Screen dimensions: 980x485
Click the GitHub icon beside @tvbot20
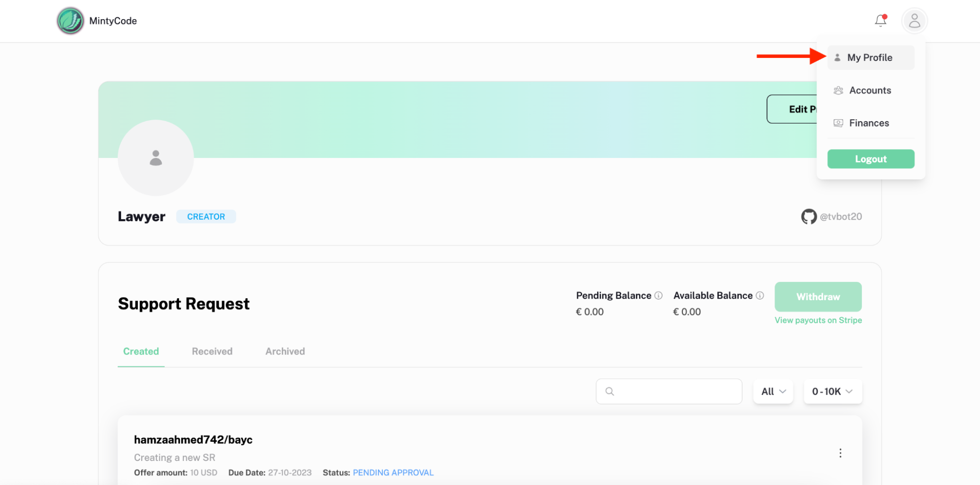(x=808, y=216)
